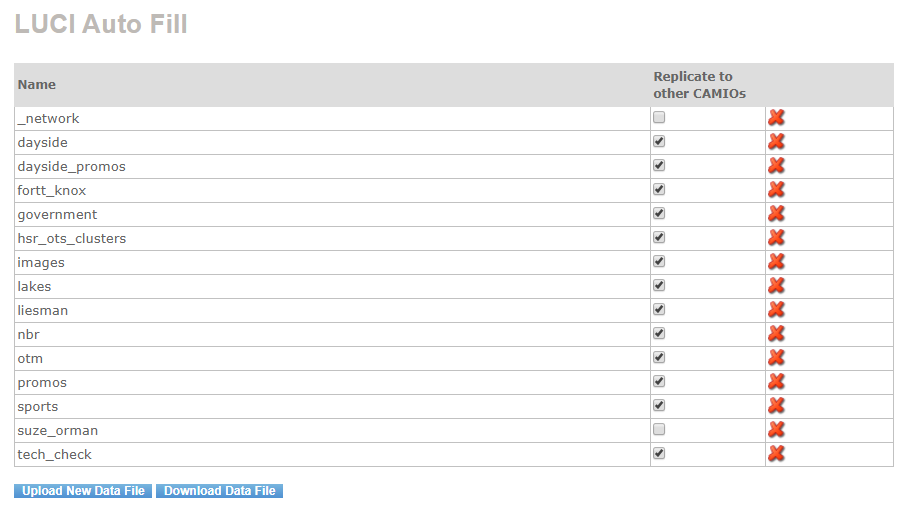Screen dimensions: 911x514
Task: Uncheck replicate checkbox for dayside_promos
Action: point(659,165)
